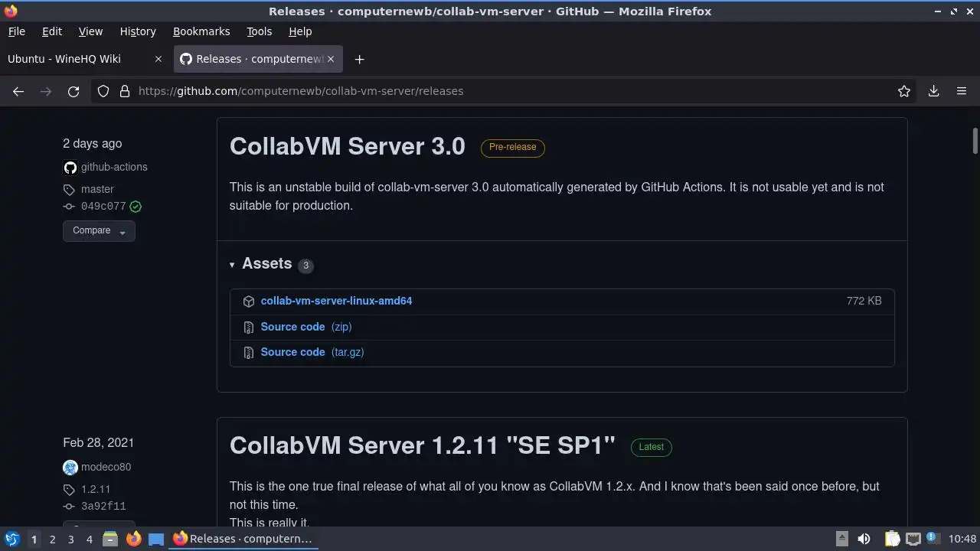Open the desktop application launcher menu

point(12,539)
